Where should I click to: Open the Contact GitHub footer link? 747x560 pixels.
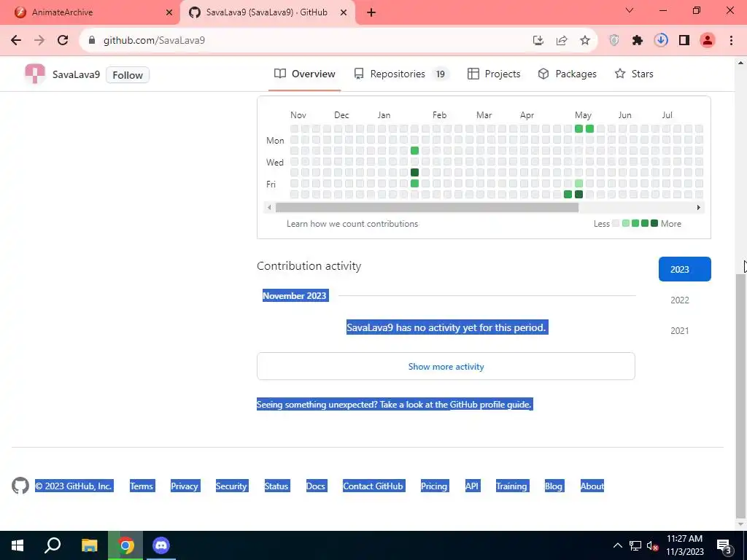(373, 486)
